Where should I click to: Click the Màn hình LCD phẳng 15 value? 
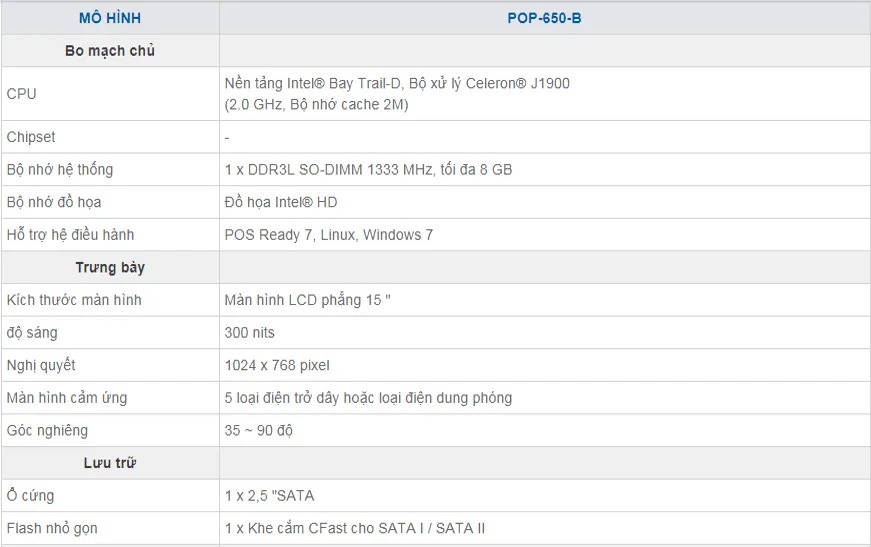tap(307, 300)
